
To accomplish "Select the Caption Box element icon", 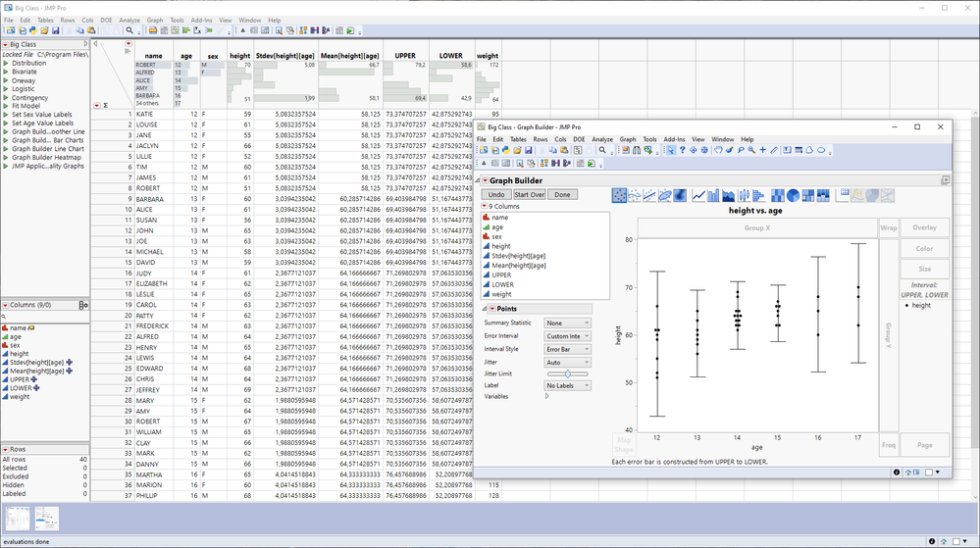I will point(842,196).
